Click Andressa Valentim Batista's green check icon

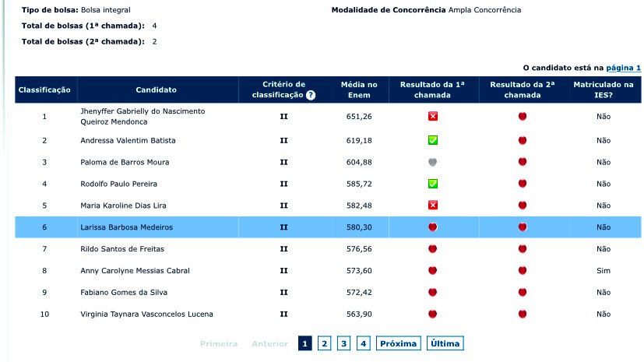pos(432,140)
